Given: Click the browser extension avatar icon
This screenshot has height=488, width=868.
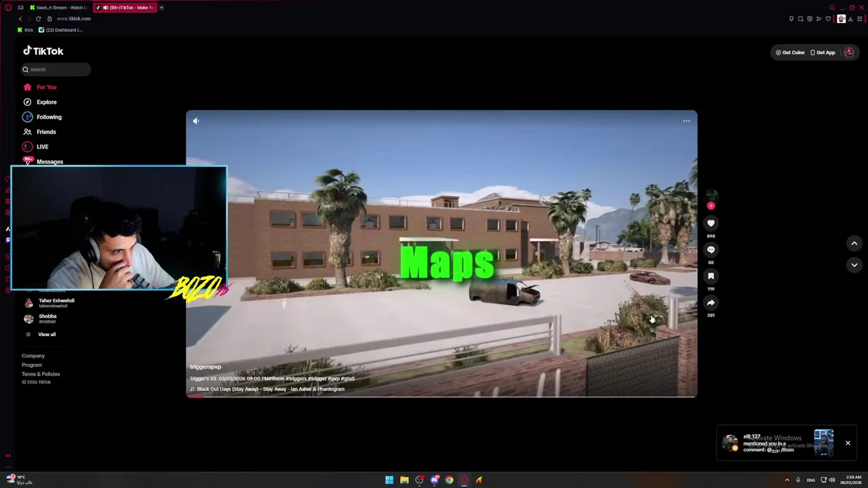Looking at the screenshot, I should [842, 19].
